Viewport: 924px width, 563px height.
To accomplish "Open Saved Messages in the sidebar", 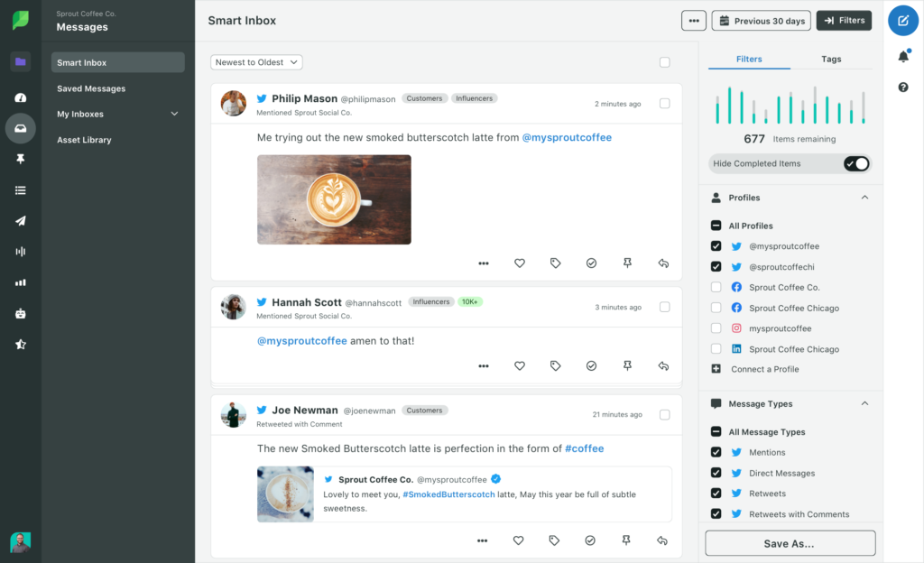I will [x=90, y=88].
